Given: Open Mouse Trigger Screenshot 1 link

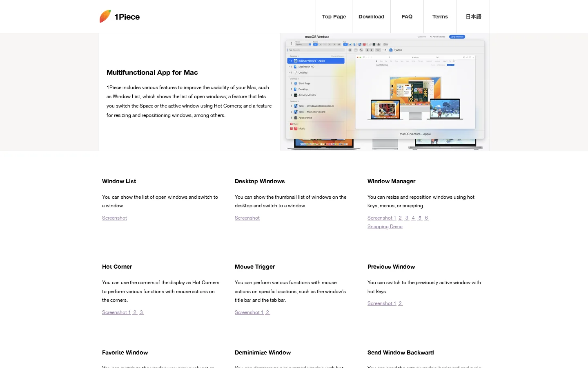Looking at the screenshot, I should pos(249,312).
